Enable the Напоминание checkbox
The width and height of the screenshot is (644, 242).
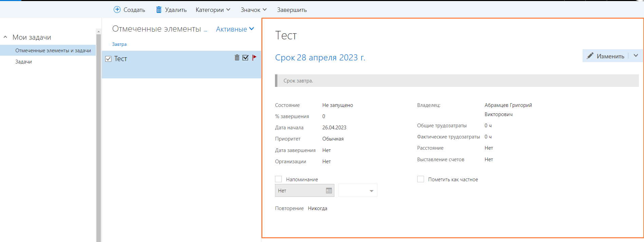tap(278, 179)
